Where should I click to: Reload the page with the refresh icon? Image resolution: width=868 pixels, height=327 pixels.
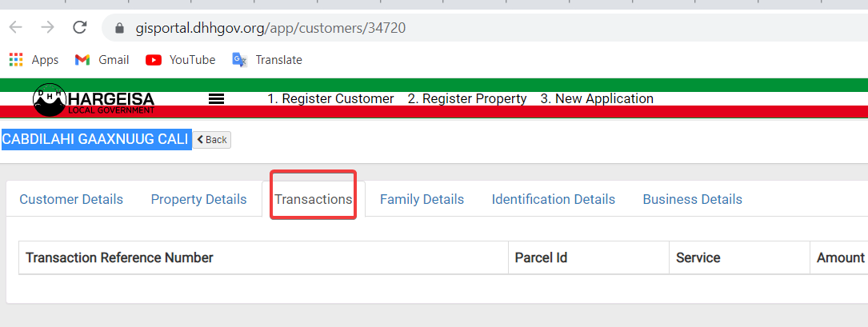(x=80, y=27)
